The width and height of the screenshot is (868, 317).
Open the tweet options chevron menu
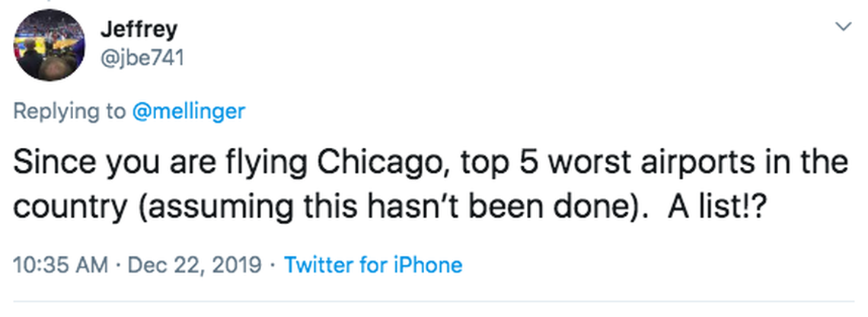click(x=843, y=27)
